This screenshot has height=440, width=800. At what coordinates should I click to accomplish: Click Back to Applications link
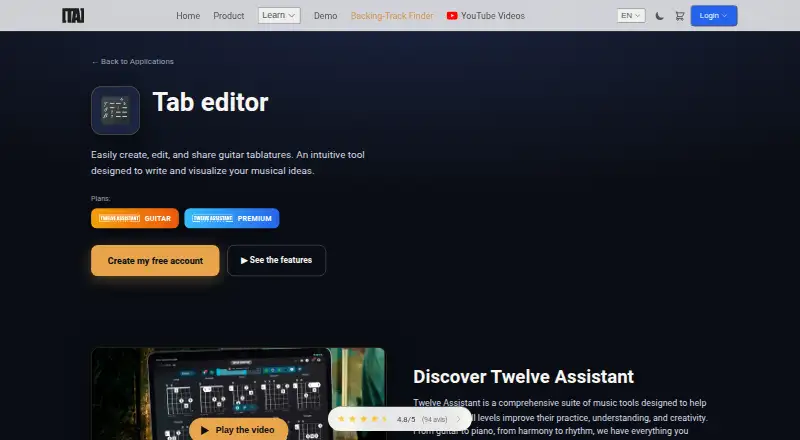[133, 61]
